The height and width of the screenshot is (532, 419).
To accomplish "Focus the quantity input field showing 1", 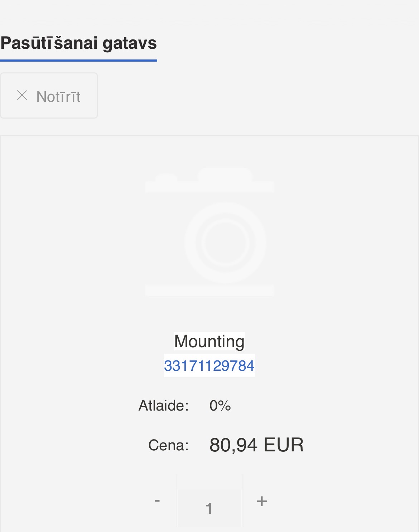I will click(209, 508).
